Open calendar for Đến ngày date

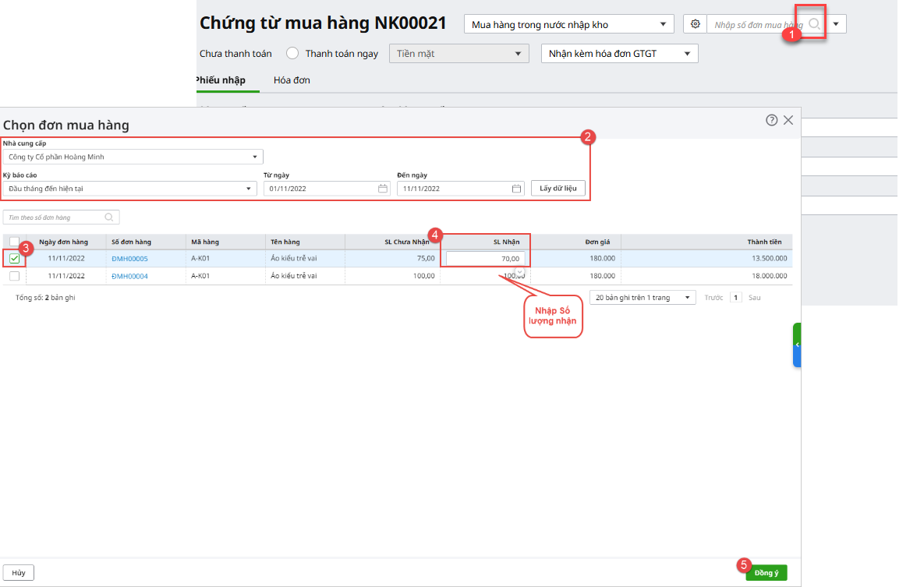click(516, 189)
